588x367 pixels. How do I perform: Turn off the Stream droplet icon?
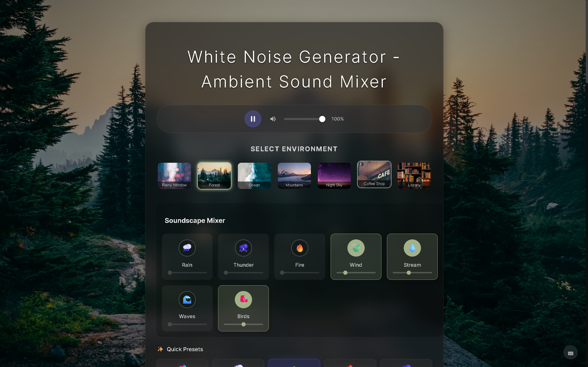(412, 248)
